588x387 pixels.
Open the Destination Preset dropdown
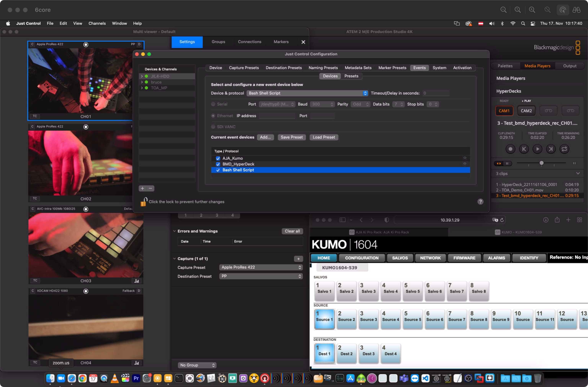pos(261,276)
